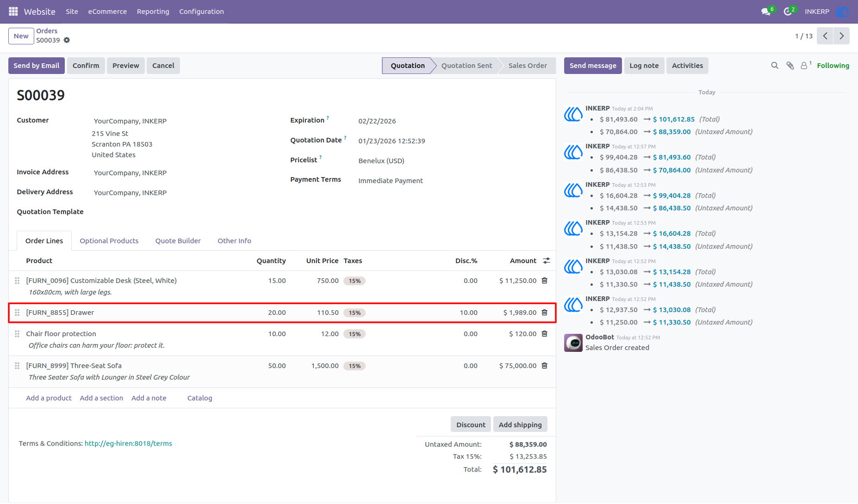
Task: Click the Discount button
Action: (471, 424)
